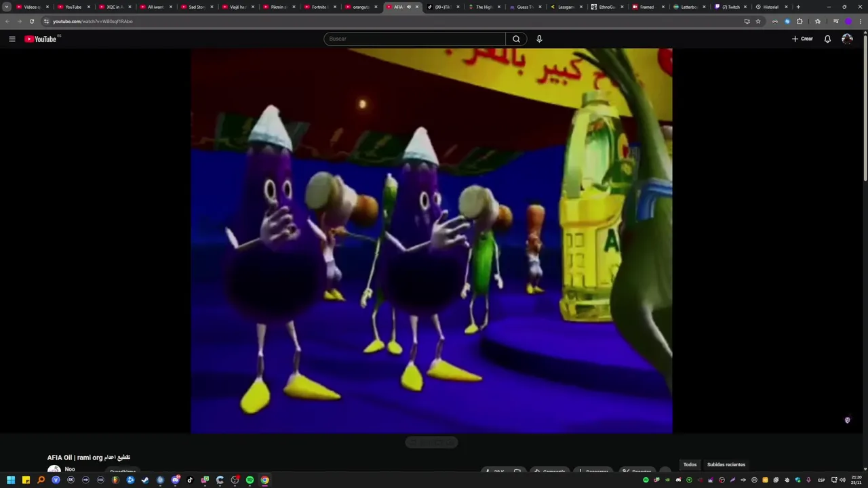Open the YouTube account avatar menu

click(x=847, y=39)
